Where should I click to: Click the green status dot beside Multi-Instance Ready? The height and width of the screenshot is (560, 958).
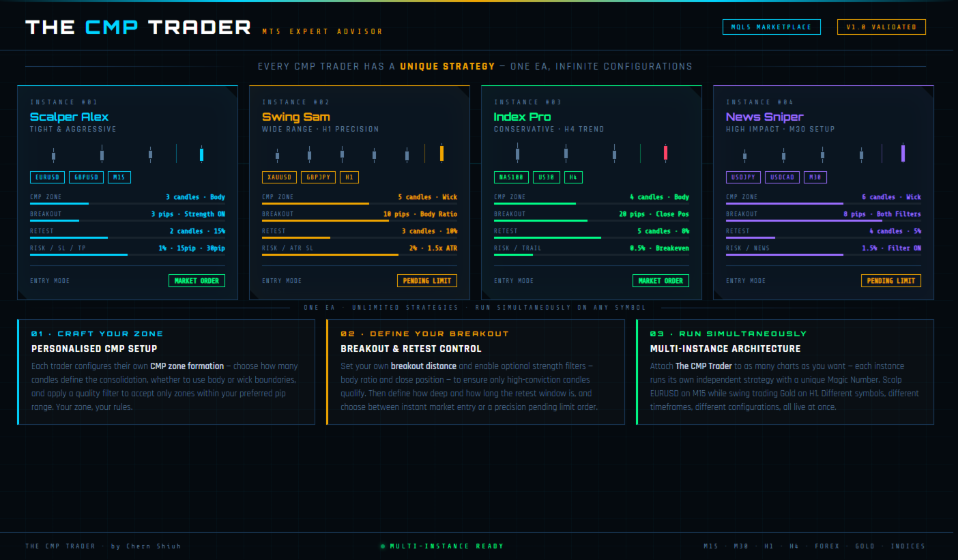[x=383, y=546]
